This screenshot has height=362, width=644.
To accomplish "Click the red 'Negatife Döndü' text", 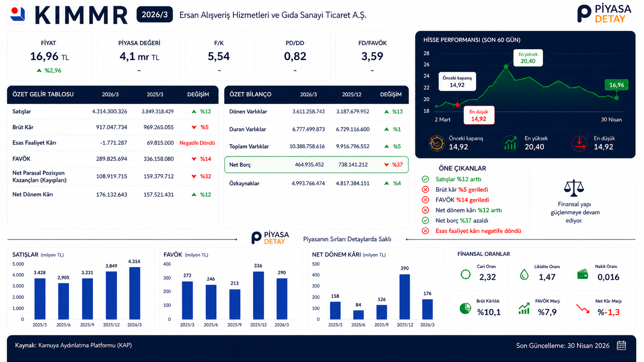I will [x=197, y=143].
